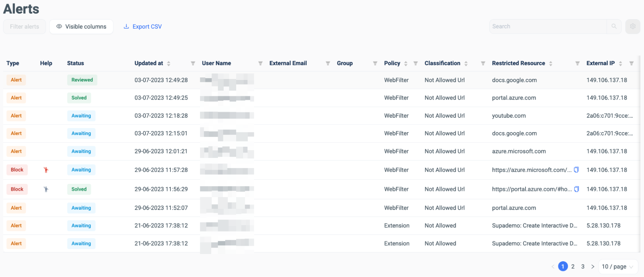Copy the portal.azure.com/#ho URL
The height and width of the screenshot is (277, 644).
(x=577, y=189)
